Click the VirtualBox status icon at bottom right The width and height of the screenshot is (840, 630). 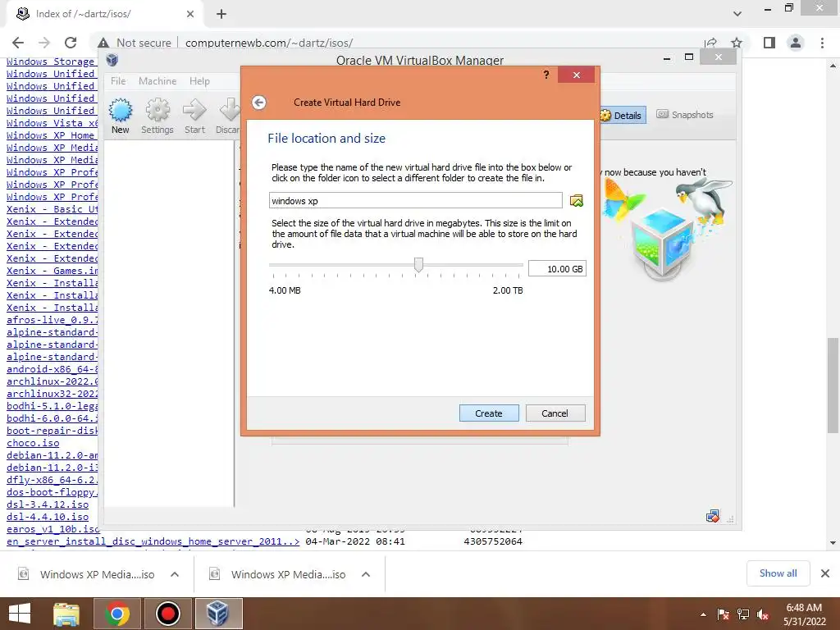713,516
